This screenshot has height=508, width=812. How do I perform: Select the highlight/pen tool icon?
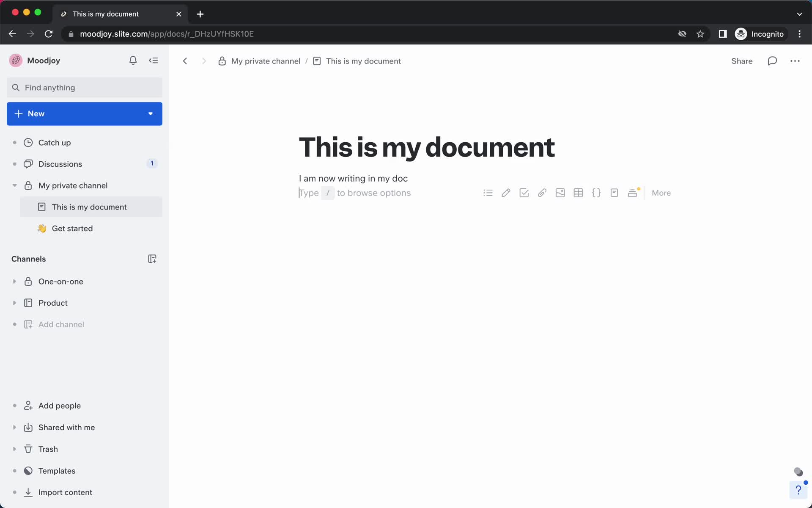(x=506, y=193)
